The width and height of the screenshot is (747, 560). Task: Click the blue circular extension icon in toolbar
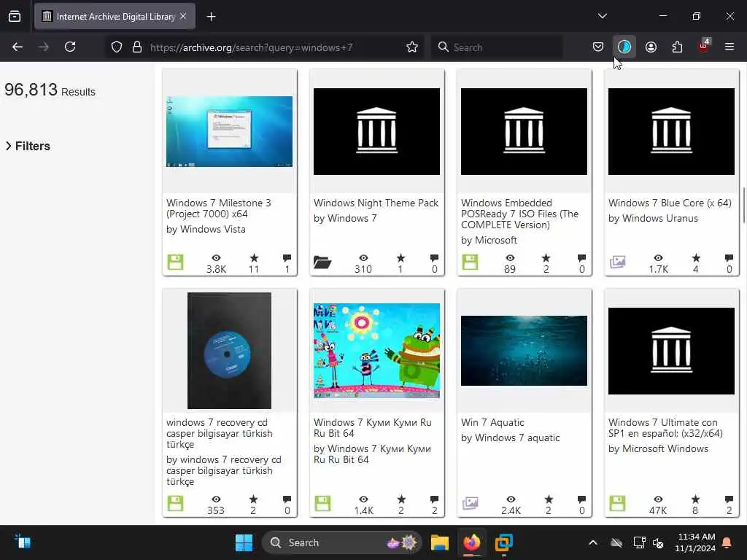coord(624,47)
